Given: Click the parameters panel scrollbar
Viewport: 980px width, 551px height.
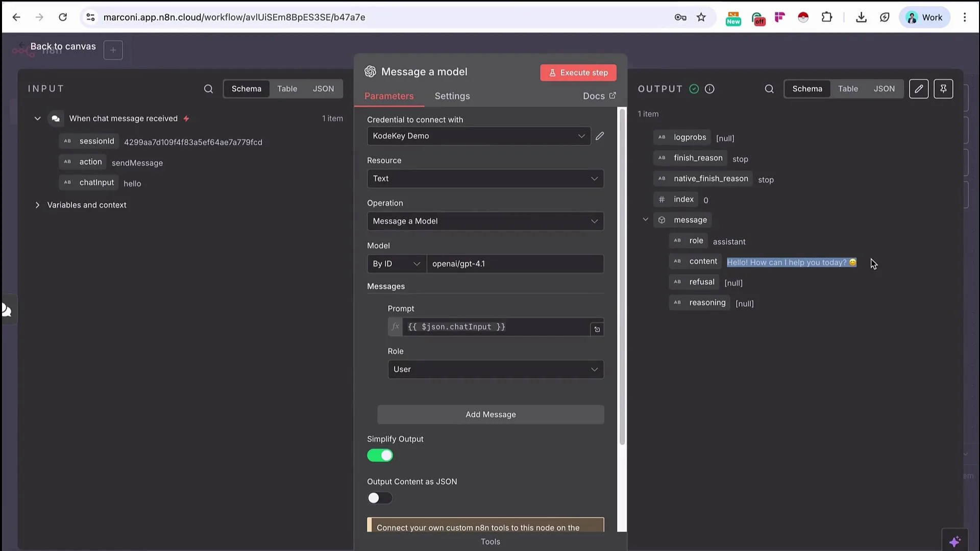Looking at the screenshot, I should click(x=622, y=275).
